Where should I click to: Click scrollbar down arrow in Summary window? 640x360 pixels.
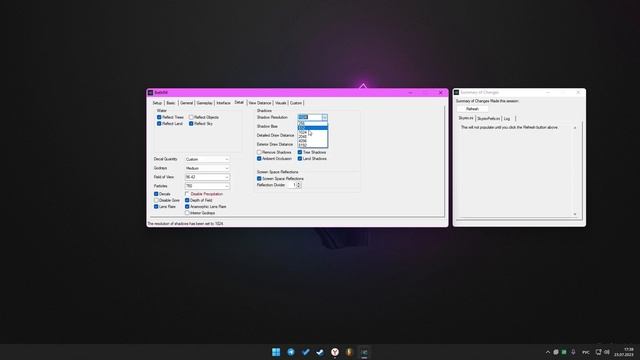[x=575, y=214]
